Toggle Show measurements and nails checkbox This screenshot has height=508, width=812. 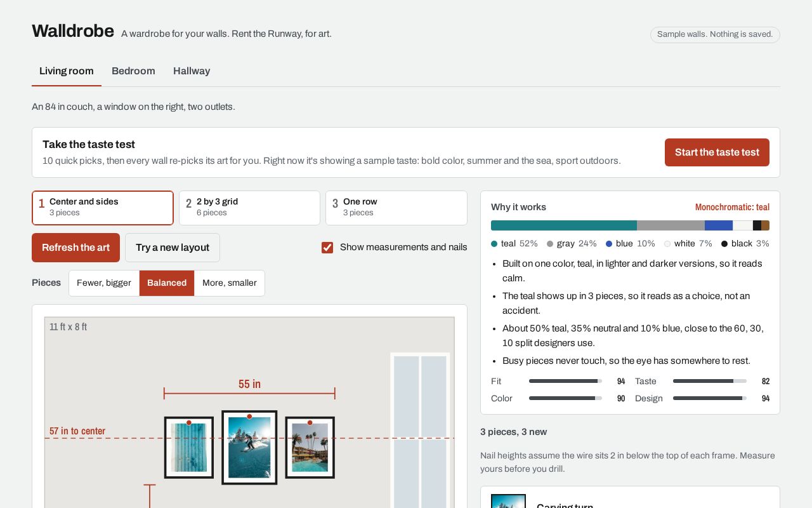(x=327, y=248)
